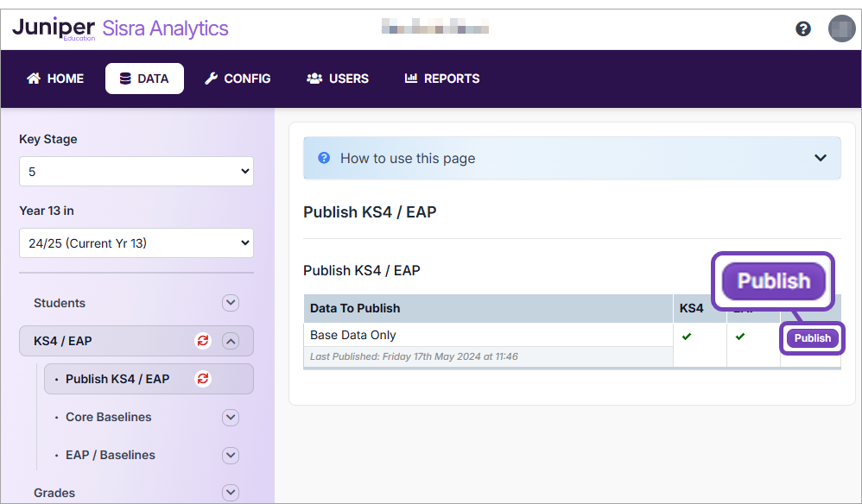862x504 pixels.
Task: Click the Juniper Sisra Analytics logo
Action: [120, 28]
